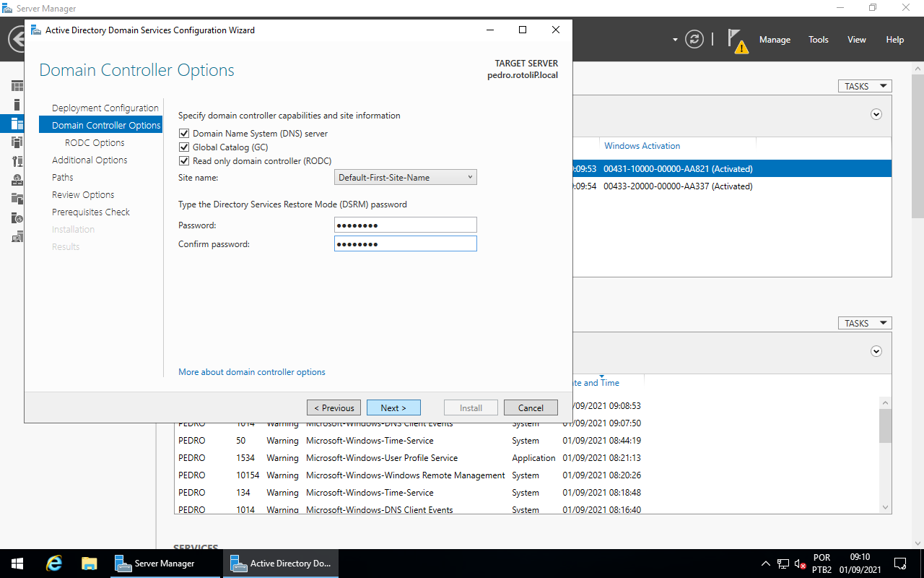Select the AD DS sidebar icon
The height and width of the screenshot is (578, 924).
(17, 142)
